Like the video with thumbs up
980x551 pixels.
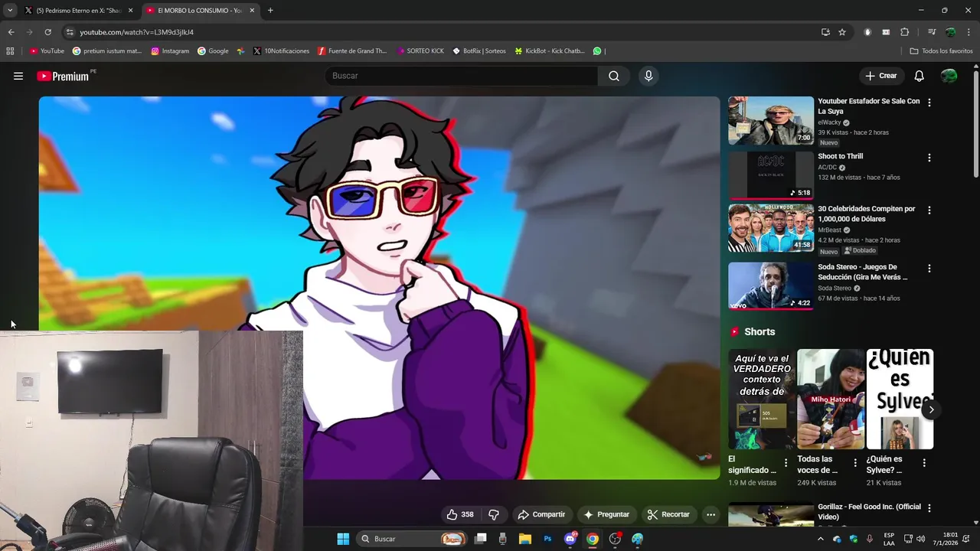460,514
